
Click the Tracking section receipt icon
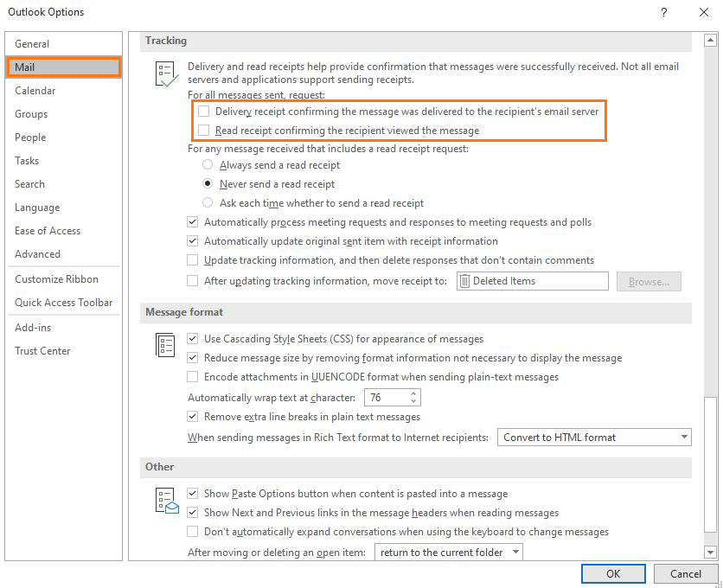coord(166,73)
